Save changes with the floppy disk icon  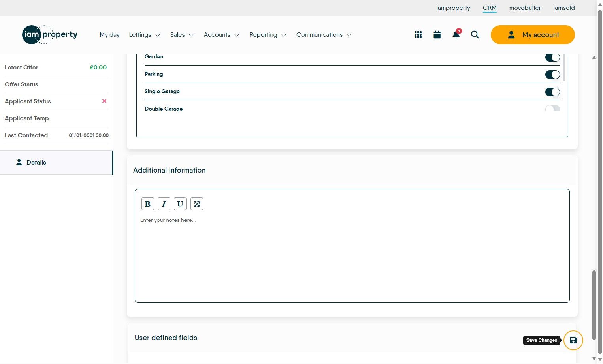click(573, 340)
